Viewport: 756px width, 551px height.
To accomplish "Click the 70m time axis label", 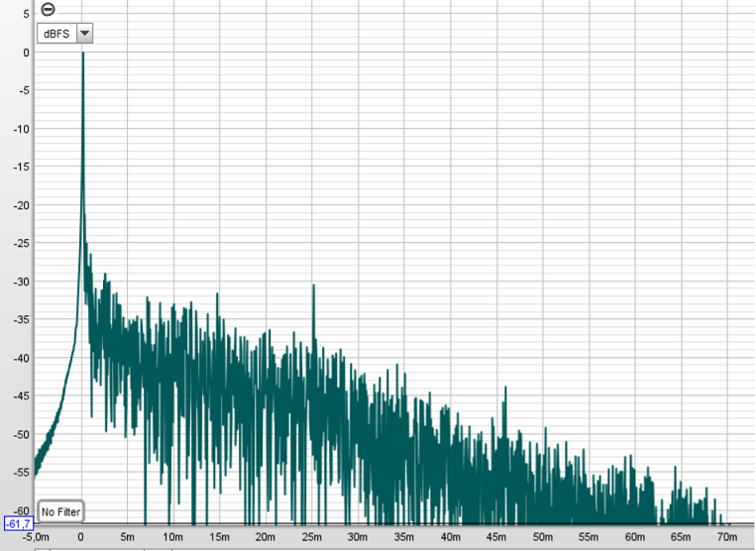I will pos(727,537).
